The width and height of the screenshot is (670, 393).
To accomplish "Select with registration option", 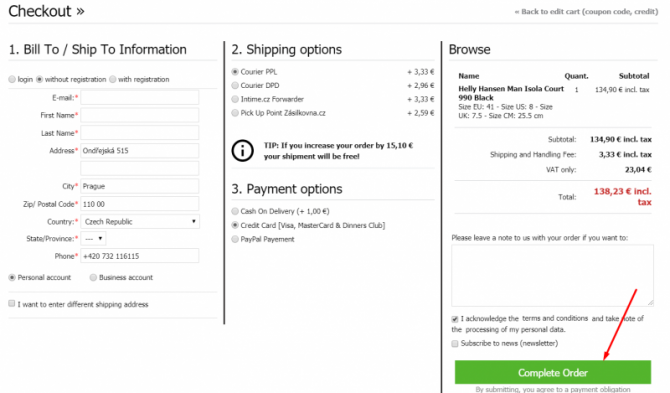I will click(x=113, y=79).
